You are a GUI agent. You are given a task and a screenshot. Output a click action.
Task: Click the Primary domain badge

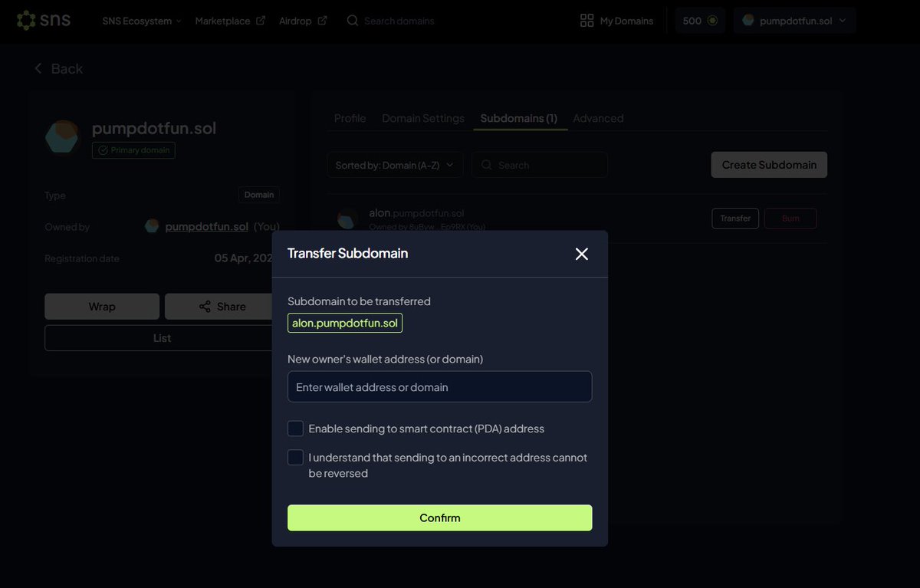click(x=133, y=150)
